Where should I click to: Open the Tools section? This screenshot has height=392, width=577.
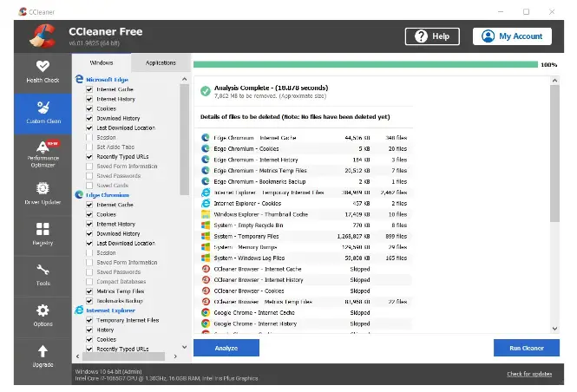point(43,276)
